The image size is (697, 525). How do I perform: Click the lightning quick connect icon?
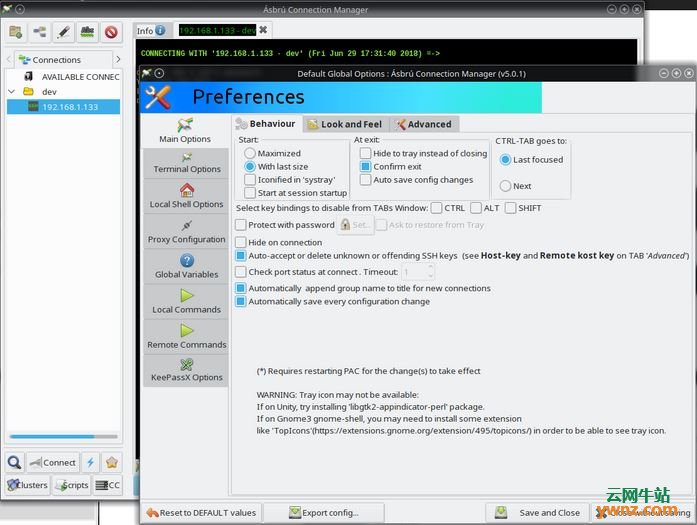pos(91,463)
